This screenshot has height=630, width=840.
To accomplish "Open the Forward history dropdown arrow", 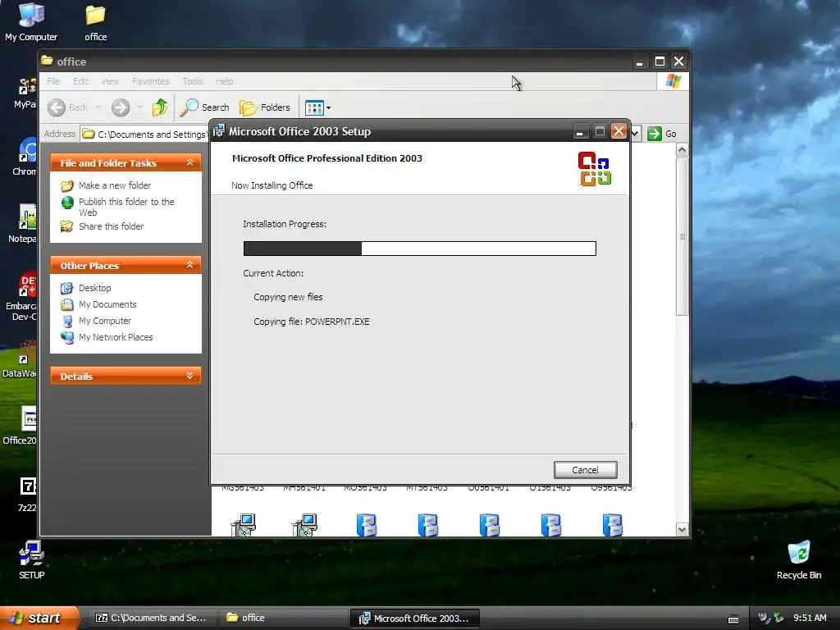I will click(x=139, y=107).
